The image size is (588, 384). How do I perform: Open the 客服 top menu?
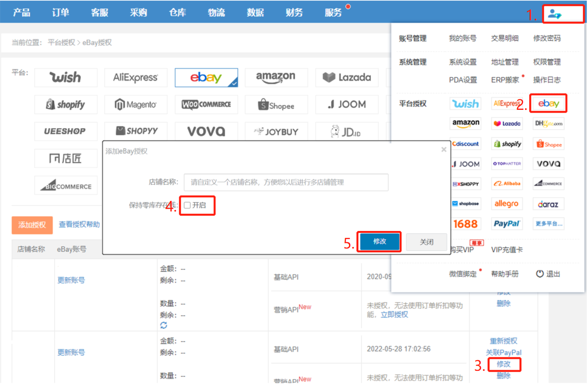[100, 12]
